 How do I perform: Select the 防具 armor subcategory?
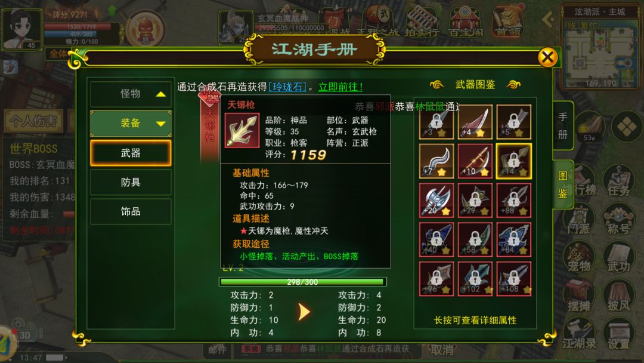pos(131,182)
